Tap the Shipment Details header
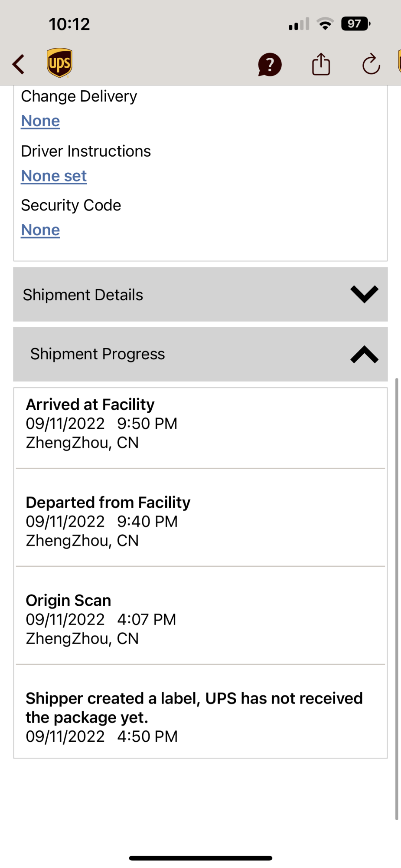This screenshot has width=401, height=868. coord(200,294)
